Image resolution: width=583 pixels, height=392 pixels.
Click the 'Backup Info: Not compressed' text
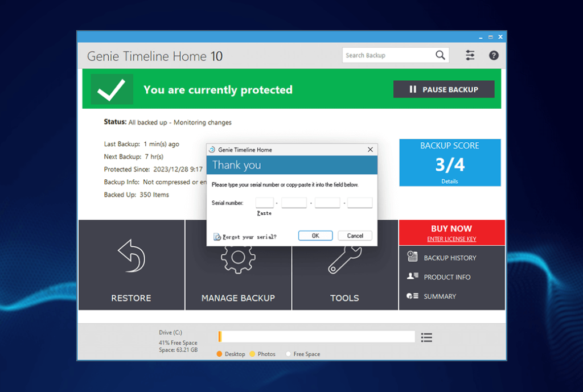155,182
